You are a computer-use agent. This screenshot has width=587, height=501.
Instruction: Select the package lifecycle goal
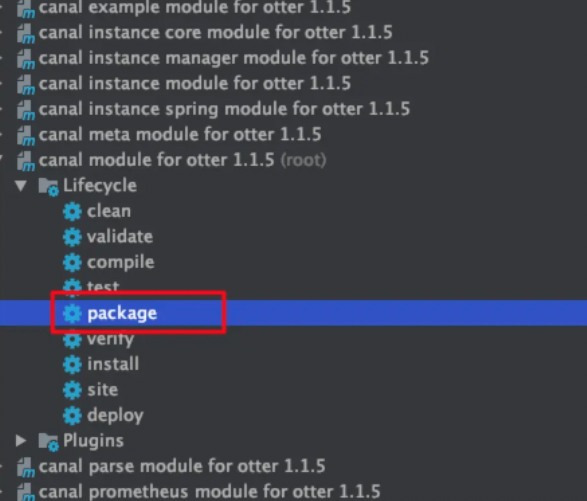[122, 314]
